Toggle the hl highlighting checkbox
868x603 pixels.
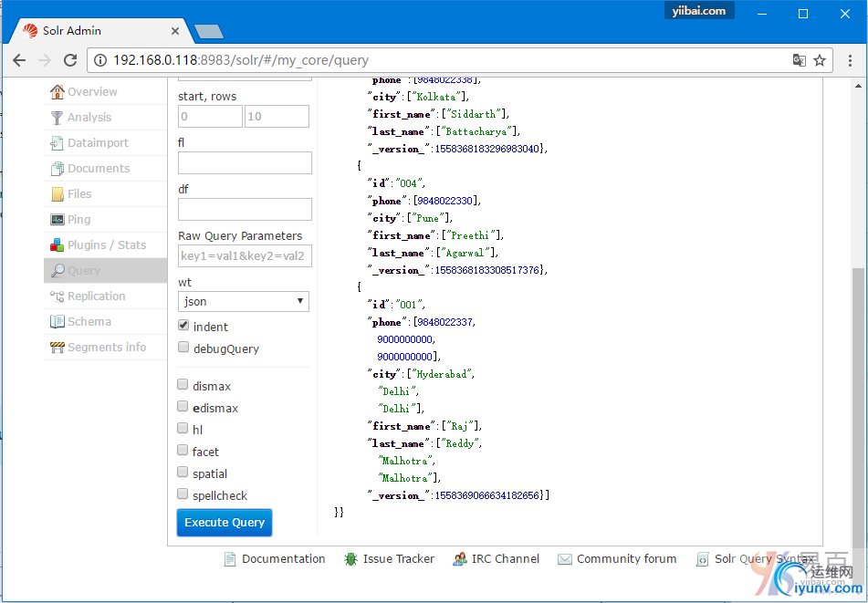coord(183,428)
